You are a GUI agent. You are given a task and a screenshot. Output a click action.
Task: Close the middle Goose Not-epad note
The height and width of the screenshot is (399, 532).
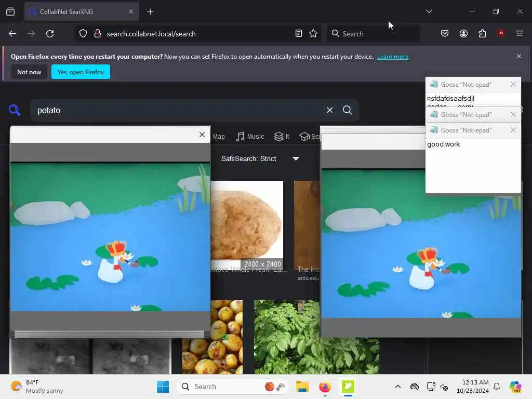(x=513, y=115)
